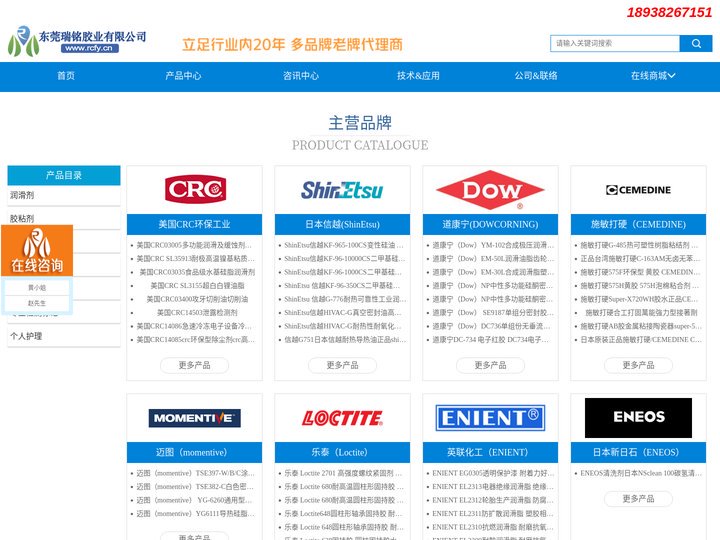Viewport: 720px width, 540px height.
Task: Open product 美国CRC14503泄露检测剂
Action: click(197, 313)
